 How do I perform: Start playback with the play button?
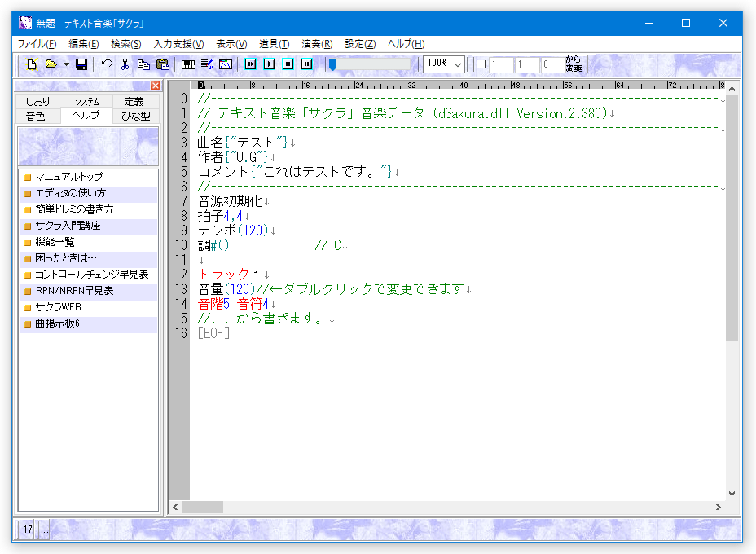point(270,64)
